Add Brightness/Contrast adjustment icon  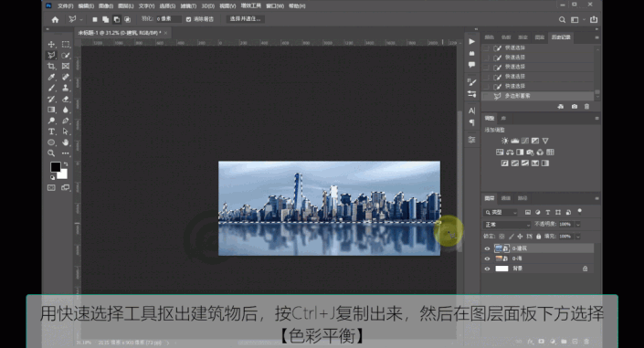tap(505, 141)
